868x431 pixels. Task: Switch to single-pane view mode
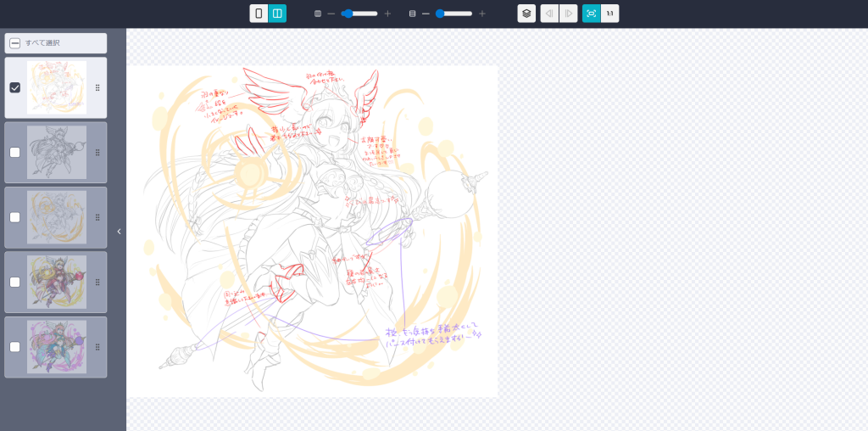259,14
